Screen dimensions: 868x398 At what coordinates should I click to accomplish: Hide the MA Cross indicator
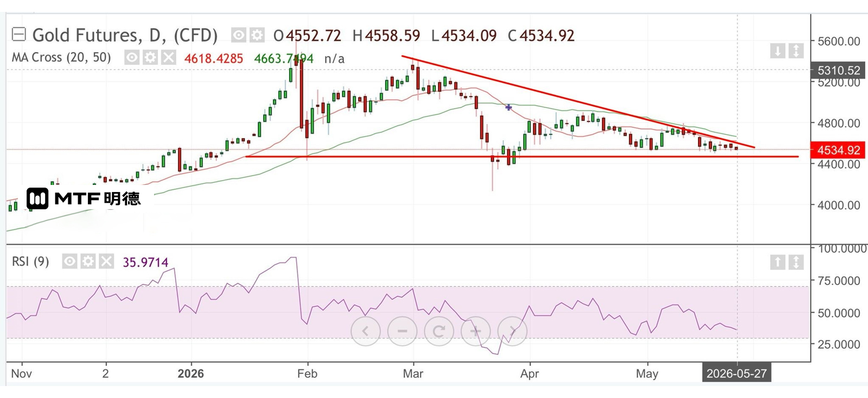tap(132, 57)
